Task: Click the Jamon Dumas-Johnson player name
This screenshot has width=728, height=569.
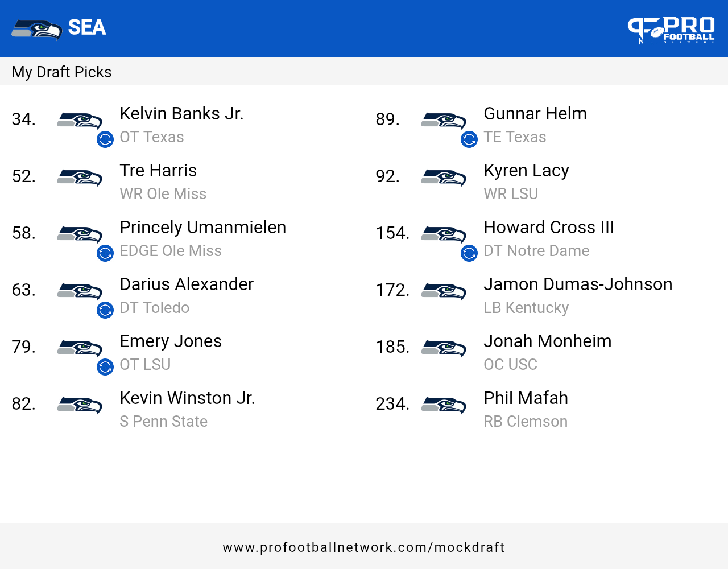Action: (578, 284)
